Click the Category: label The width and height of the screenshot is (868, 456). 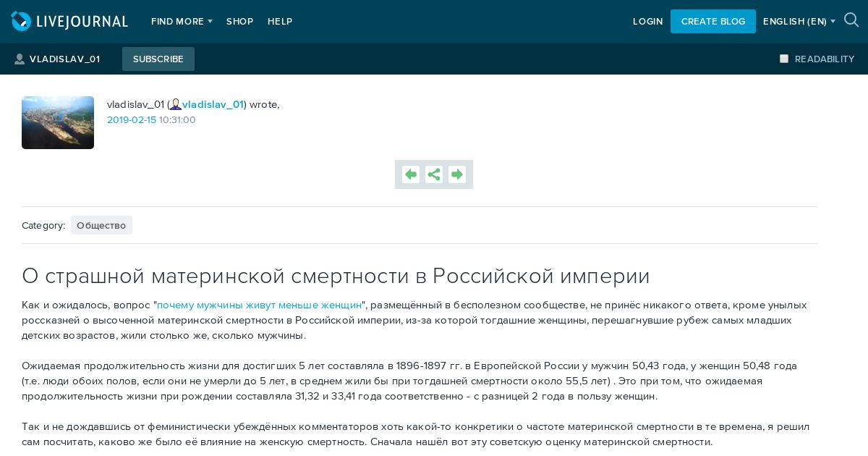pos(43,226)
